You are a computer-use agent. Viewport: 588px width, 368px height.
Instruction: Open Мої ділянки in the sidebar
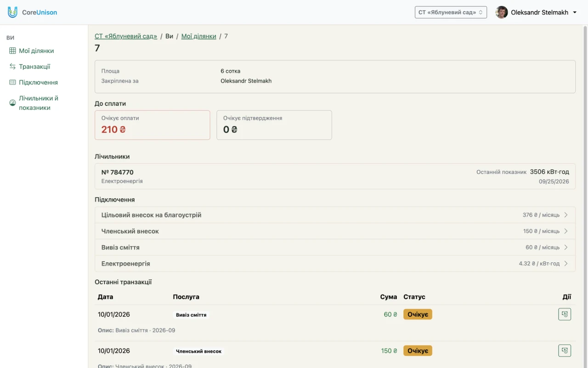[x=36, y=51]
